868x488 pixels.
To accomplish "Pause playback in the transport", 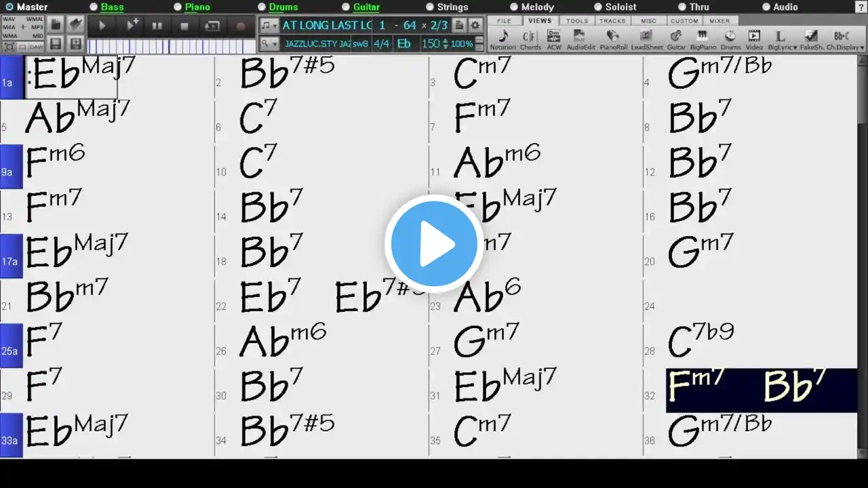I will pyautogui.click(x=157, y=26).
